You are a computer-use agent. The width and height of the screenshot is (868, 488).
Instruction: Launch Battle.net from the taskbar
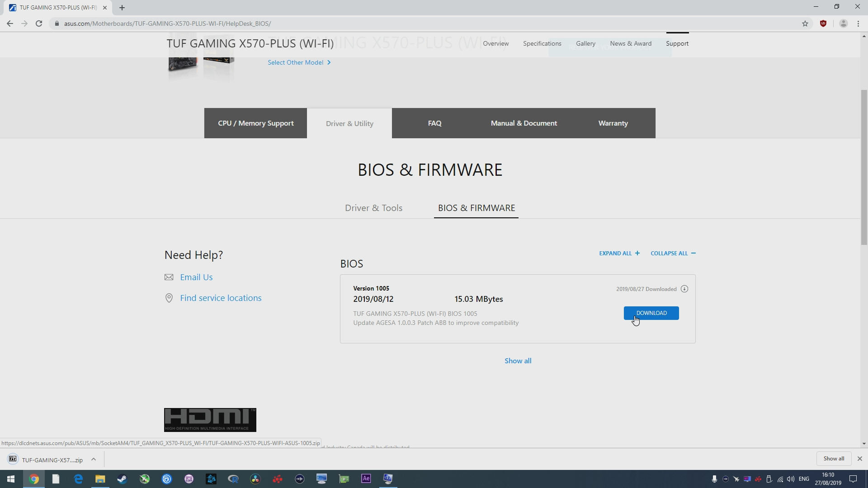(211, 479)
